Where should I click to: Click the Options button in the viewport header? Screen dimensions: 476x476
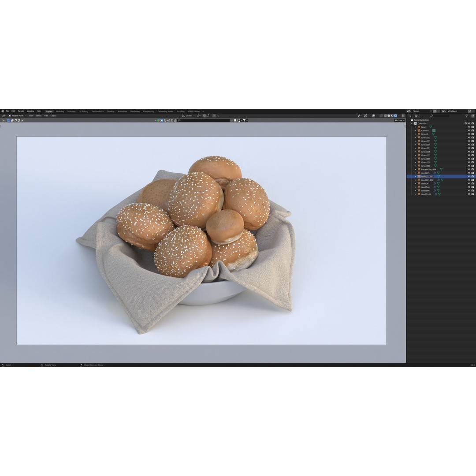tap(399, 120)
